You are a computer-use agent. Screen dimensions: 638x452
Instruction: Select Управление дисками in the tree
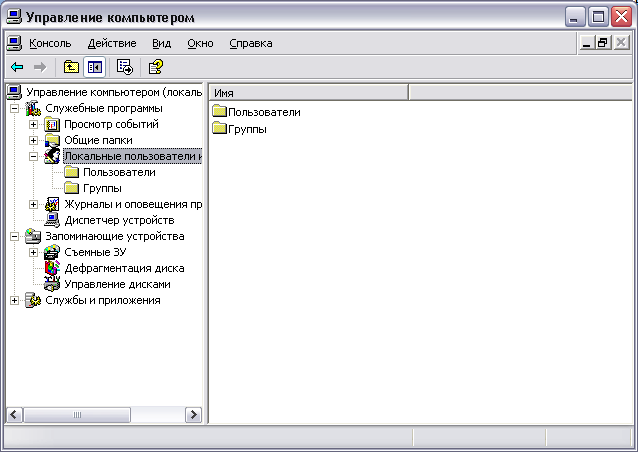117,284
